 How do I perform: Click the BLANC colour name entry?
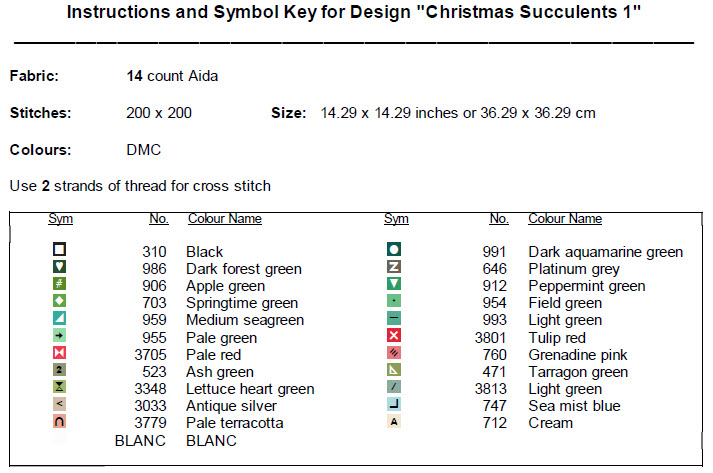(x=211, y=440)
